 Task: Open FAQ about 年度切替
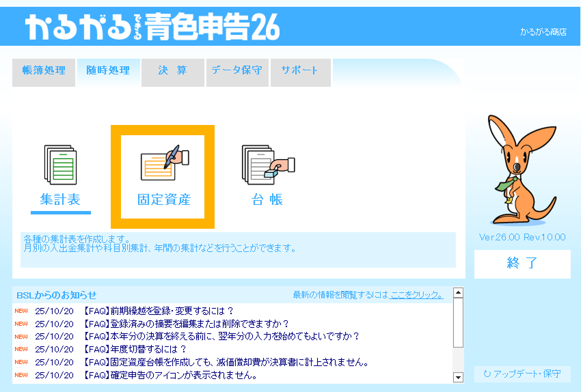coord(135,349)
